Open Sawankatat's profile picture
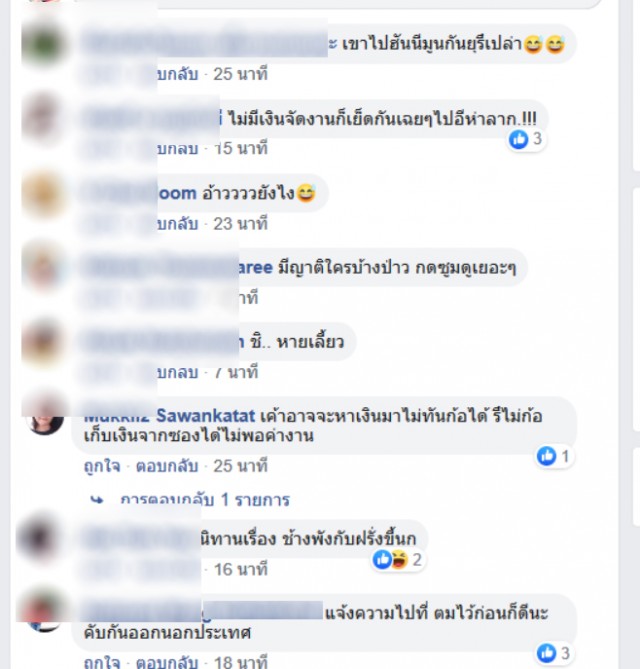This screenshot has height=669, width=640. (45, 419)
